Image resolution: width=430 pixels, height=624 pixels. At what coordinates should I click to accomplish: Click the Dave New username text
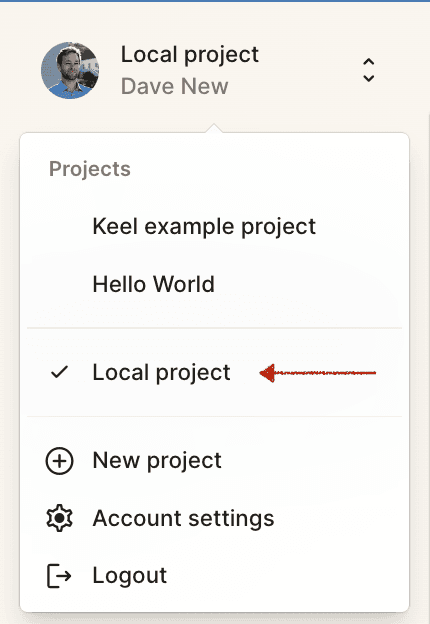click(x=175, y=86)
